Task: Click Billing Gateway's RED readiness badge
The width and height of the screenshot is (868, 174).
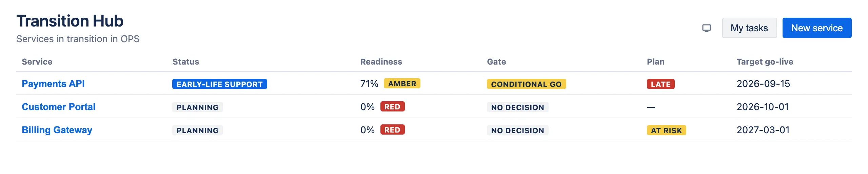Action: pyautogui.click(x=392, y=130)
